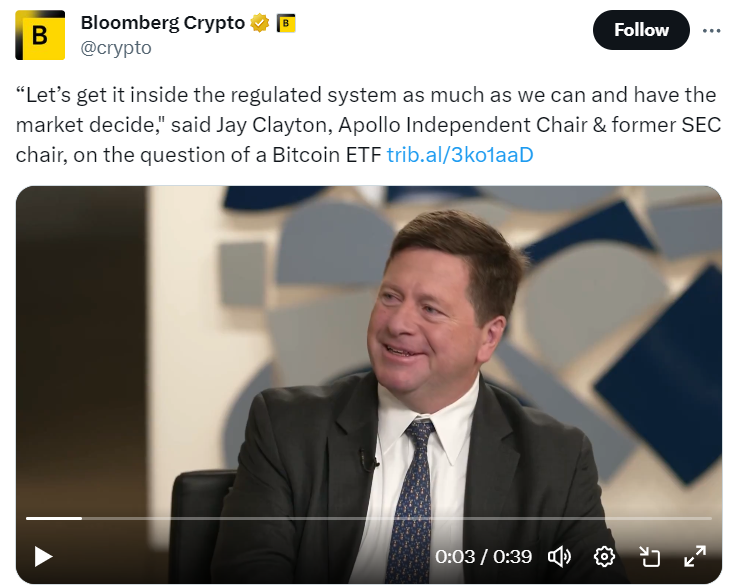The image size is (731, 588).
Task: Open video settings gear
Action: click(604, 556)
